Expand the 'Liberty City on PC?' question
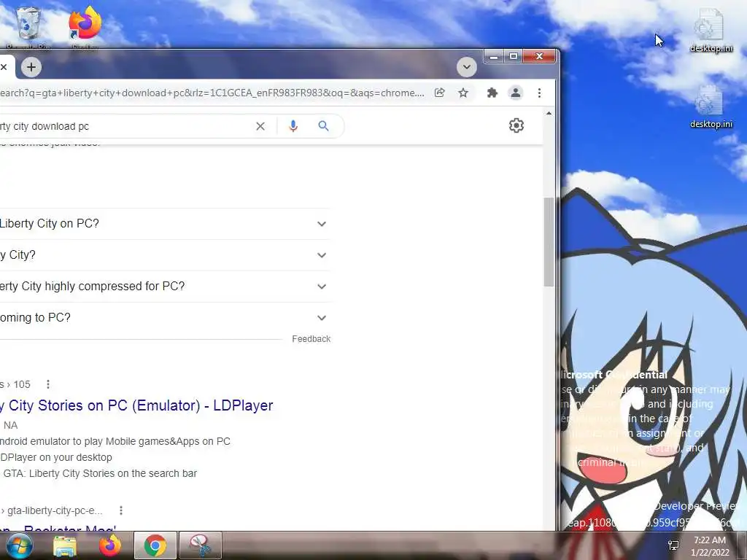 point(165,224)
